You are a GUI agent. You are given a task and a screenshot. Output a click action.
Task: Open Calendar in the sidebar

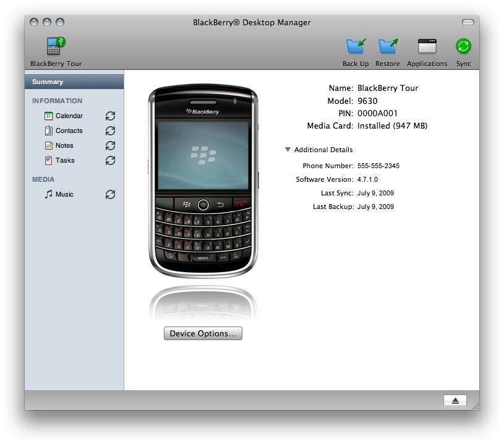point(69,116)
